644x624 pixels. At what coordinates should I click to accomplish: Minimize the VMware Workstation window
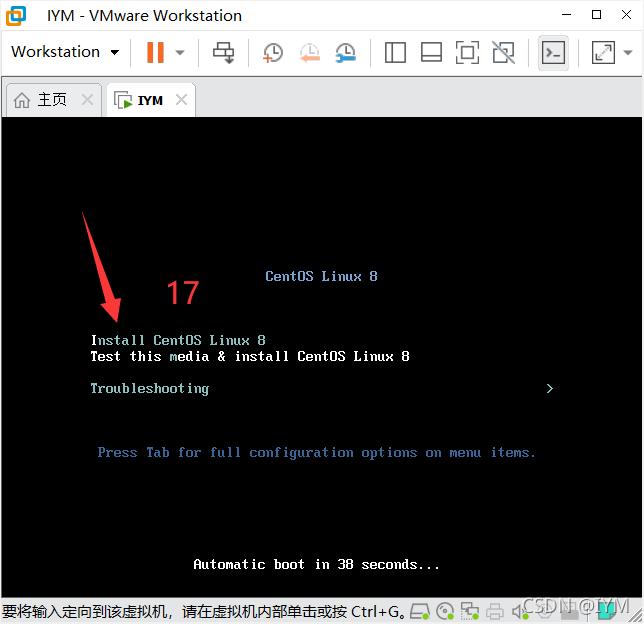pos(567,15)
